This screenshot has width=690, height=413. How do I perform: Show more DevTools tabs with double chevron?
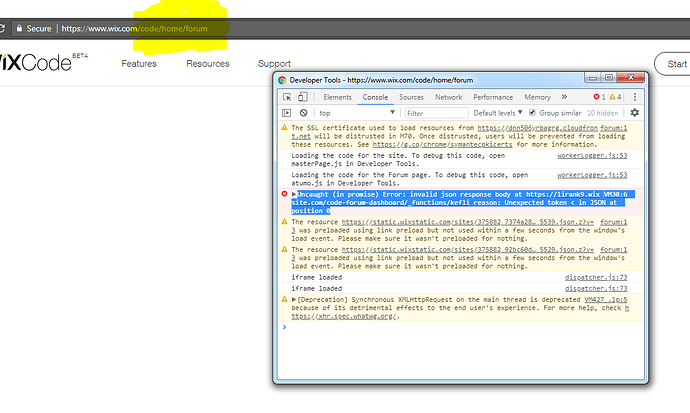(564, 97)
